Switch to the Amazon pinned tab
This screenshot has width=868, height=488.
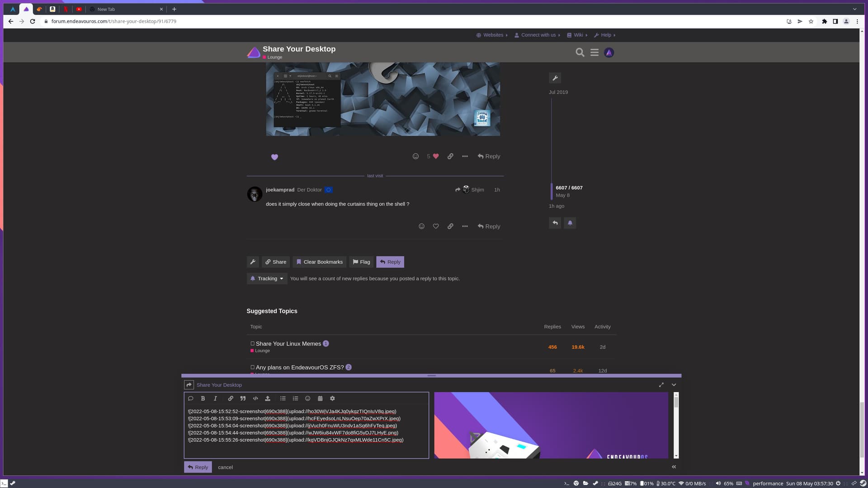click(52, 9)
